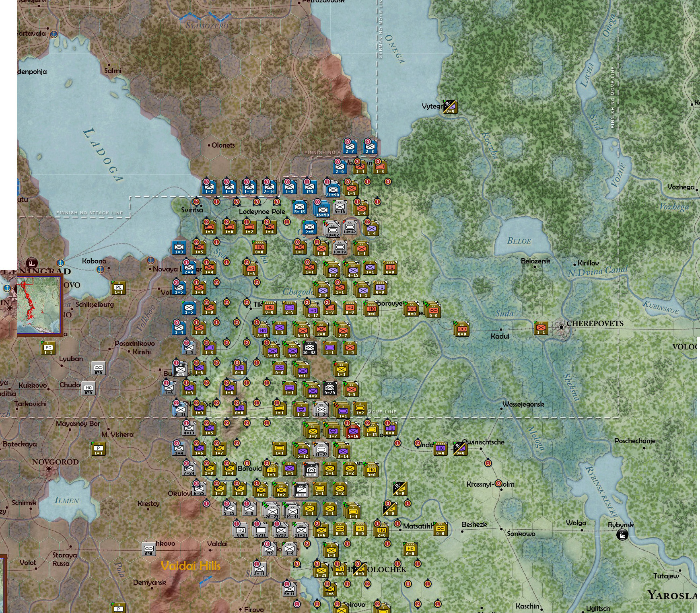Click the Sortavala port anchor icon
The image size is (700, 613).
click(x=54, y=34)
